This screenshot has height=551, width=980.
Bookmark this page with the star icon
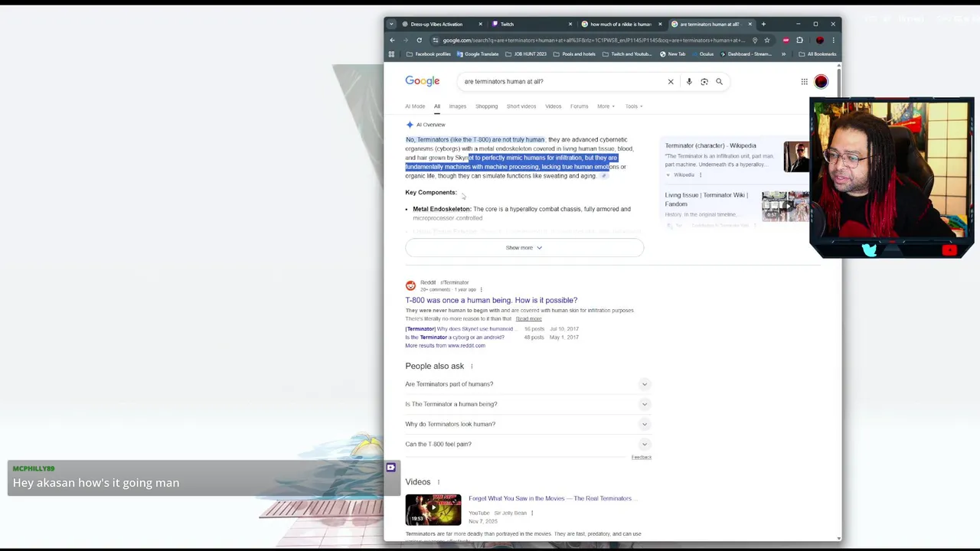pyautogui.click(x=766, y=40)
